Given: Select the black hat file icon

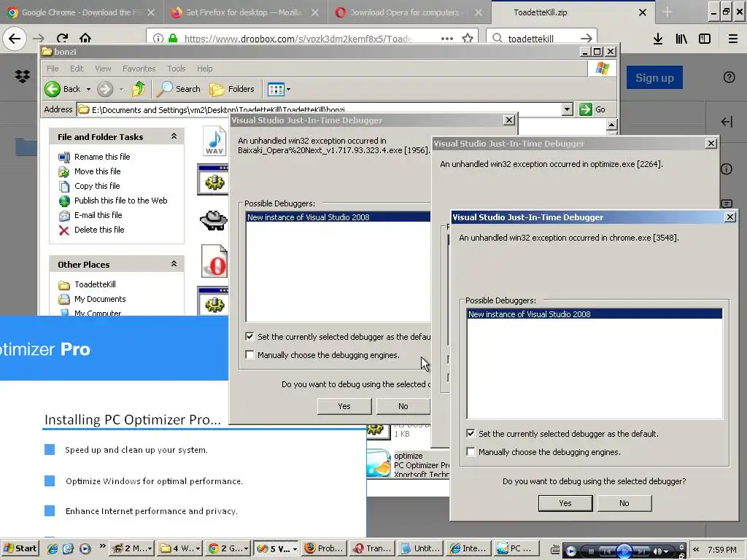Looking at the screenshot, I should [x=214, y=220].
